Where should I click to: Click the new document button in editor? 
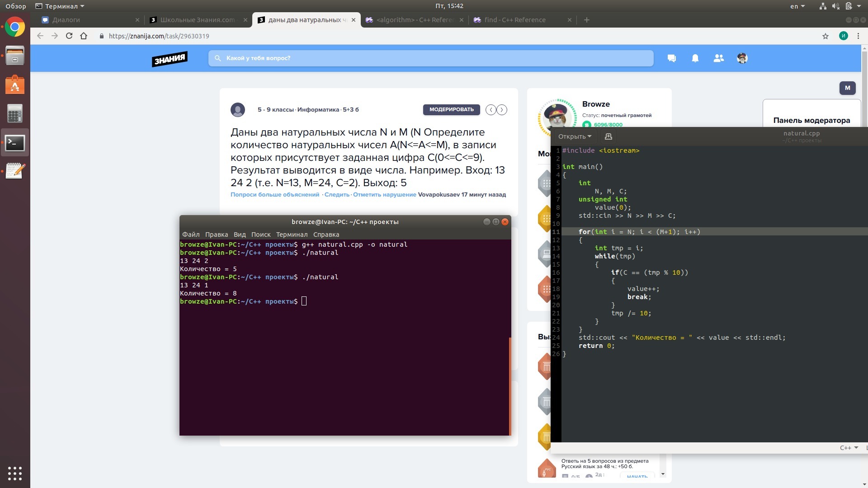[609, 136]
